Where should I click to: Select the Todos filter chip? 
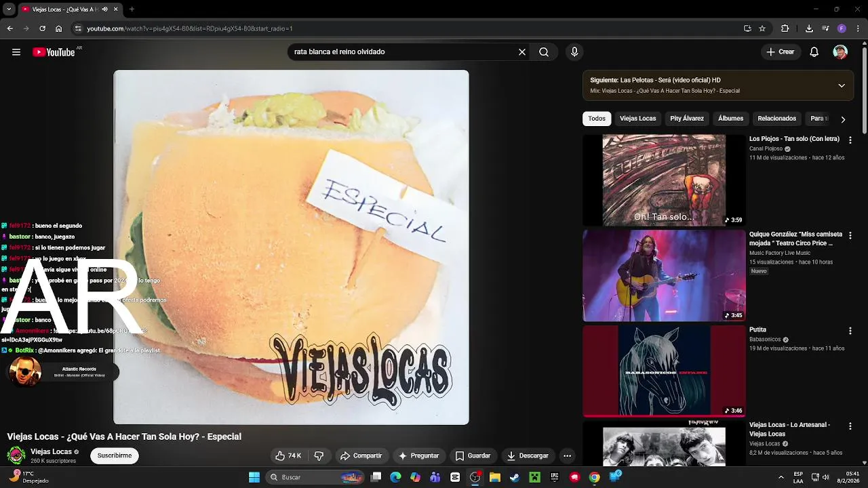tap(597, 119)
